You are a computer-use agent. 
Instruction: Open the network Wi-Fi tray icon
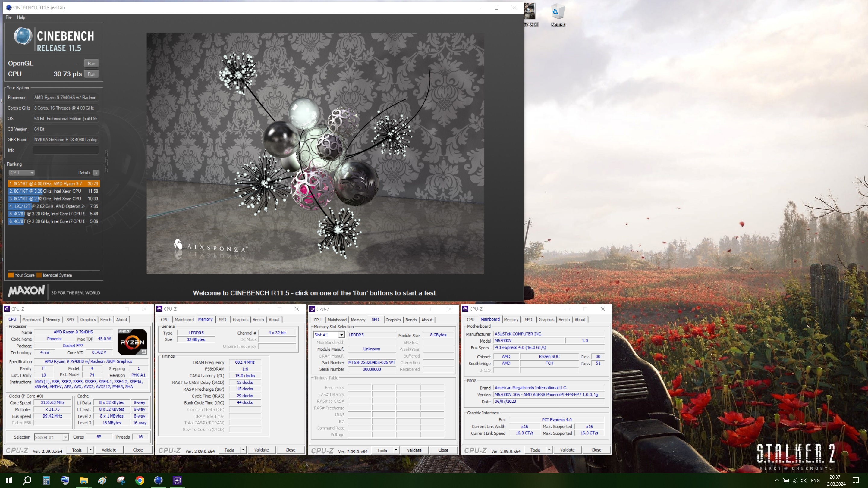pyautogui.click(x=795, y=480)
